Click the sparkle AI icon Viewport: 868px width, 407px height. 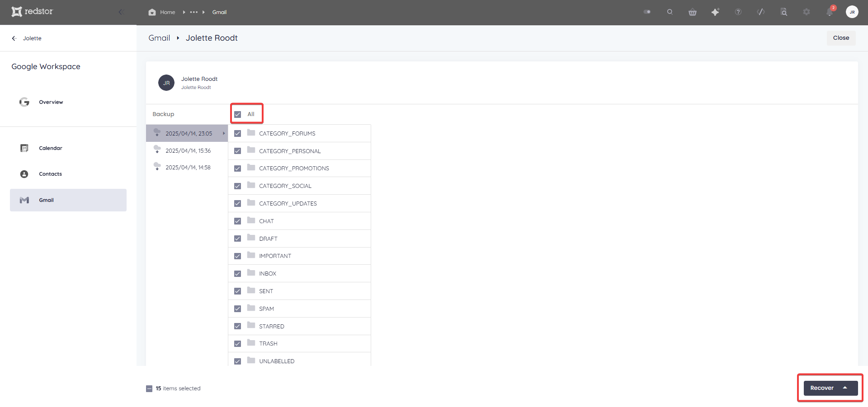click(715, 12)
